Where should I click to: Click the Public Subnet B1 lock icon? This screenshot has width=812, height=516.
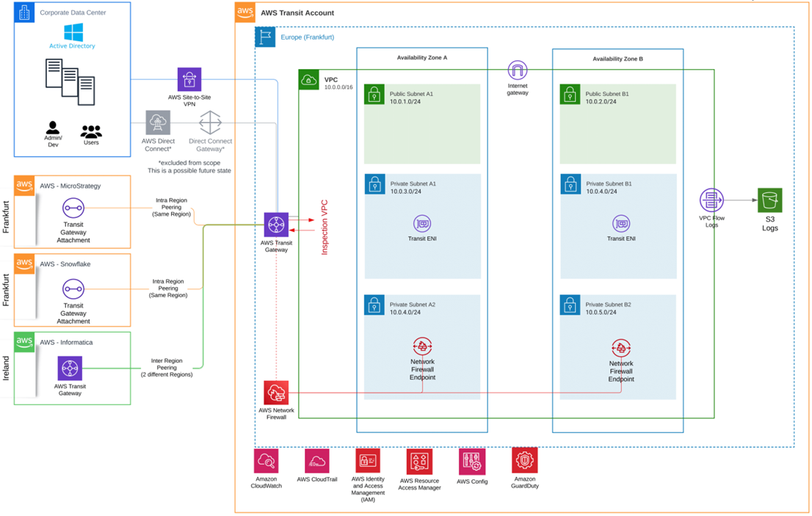(570, 94)
